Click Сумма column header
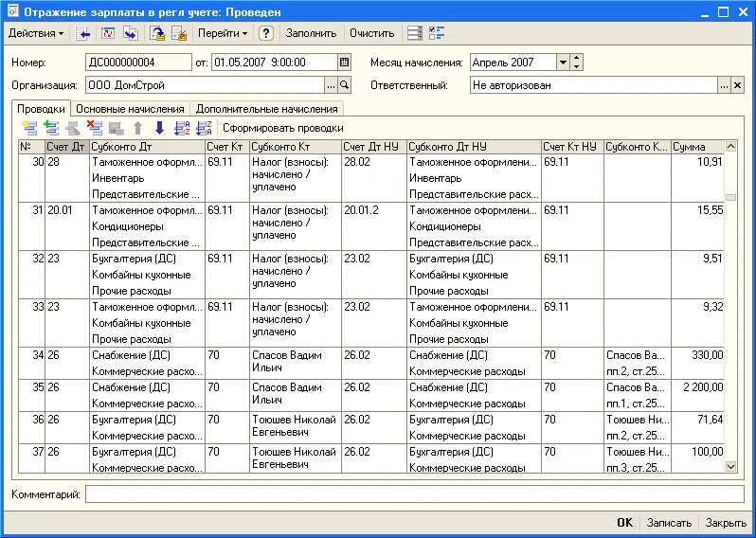Image resolution: width=756 pixels, height=538 pixels. [697, 147]
